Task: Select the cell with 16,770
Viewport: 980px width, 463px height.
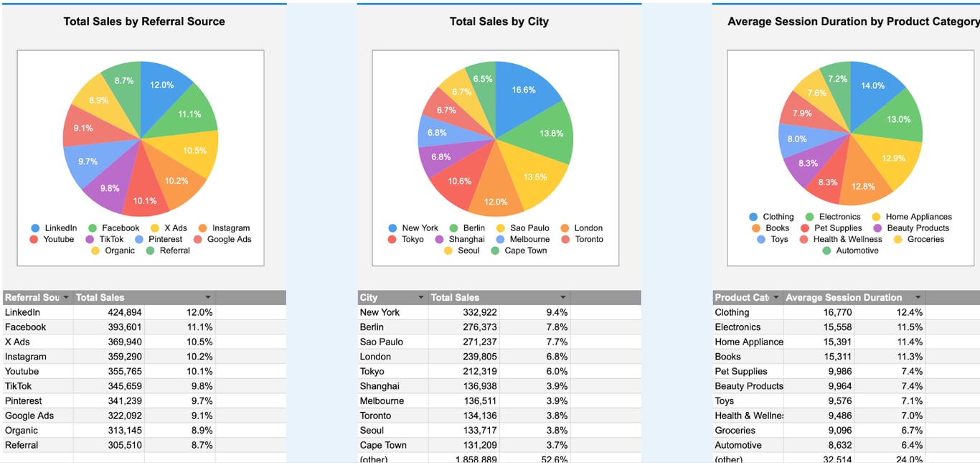Action: 819,312
